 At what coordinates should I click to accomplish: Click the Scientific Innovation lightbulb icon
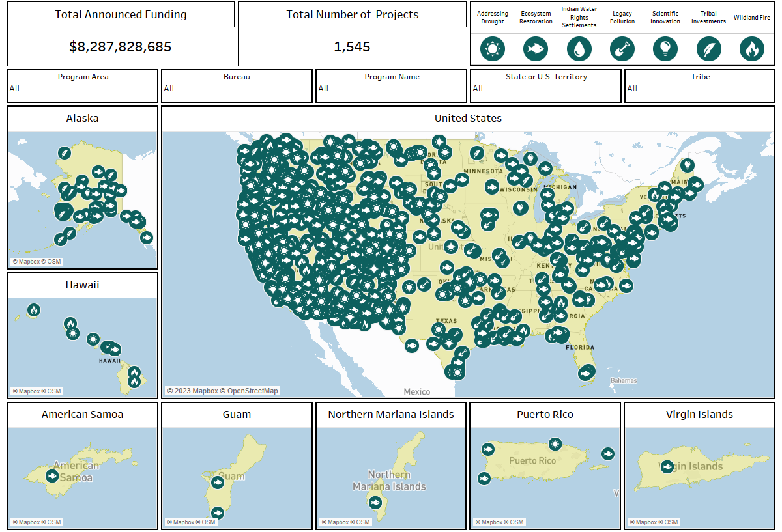click(x=665, y=48)
